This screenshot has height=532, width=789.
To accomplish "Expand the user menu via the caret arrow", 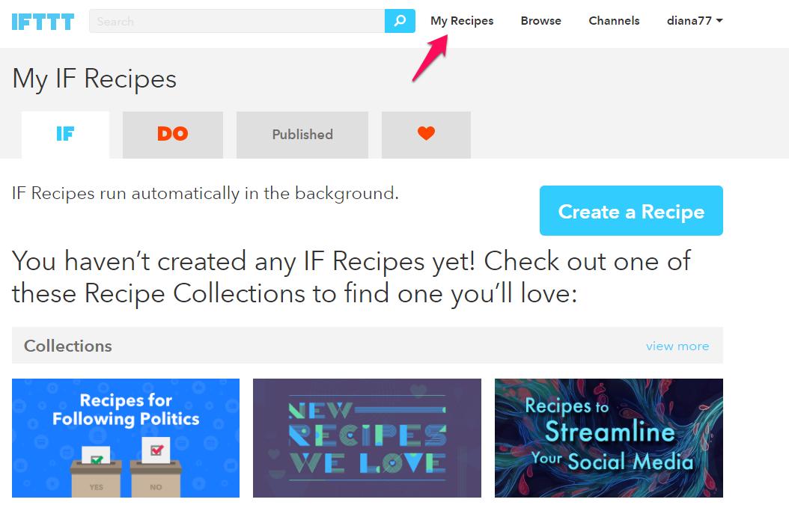I will [x=719, y=21].
